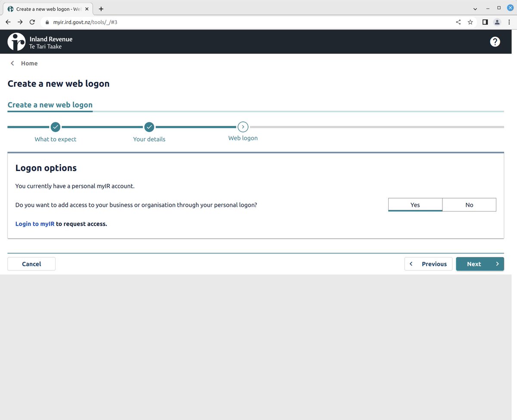Open the 'Create a new web logon' tab heading
Image resolution: width=517 pixels, height=420 pixels.
(x=50, y=105)
